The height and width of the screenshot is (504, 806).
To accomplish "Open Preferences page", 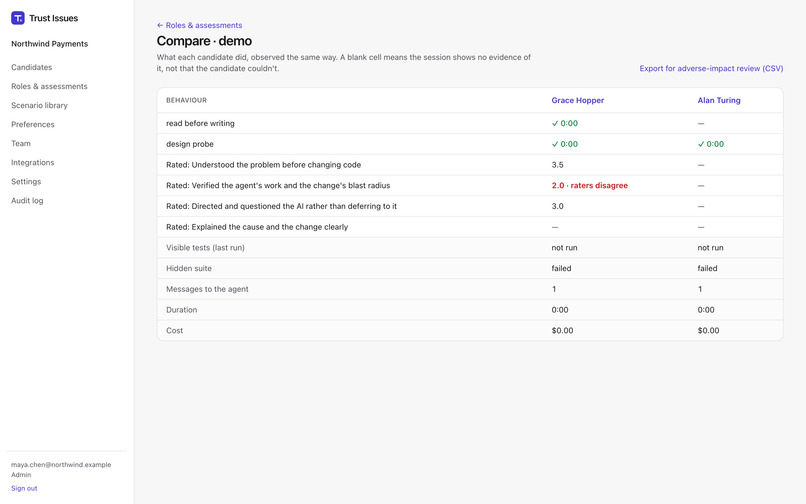I will coord(33,124).
